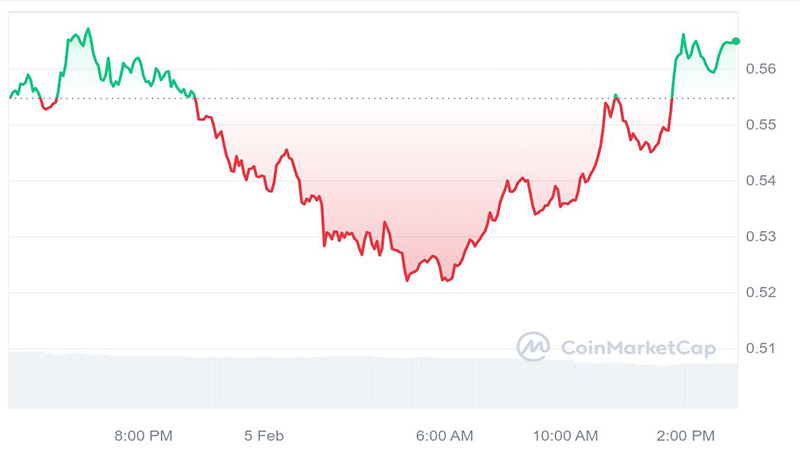Click the CoinMarketCap watermark text
Viewport: 800px width, 460px height.
626,348
